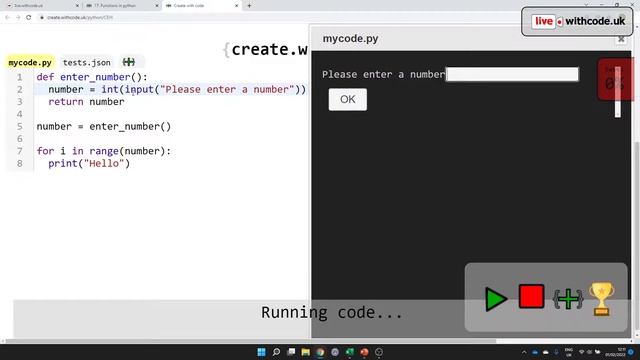Open a new browser tab

click(x=249, y=6)
